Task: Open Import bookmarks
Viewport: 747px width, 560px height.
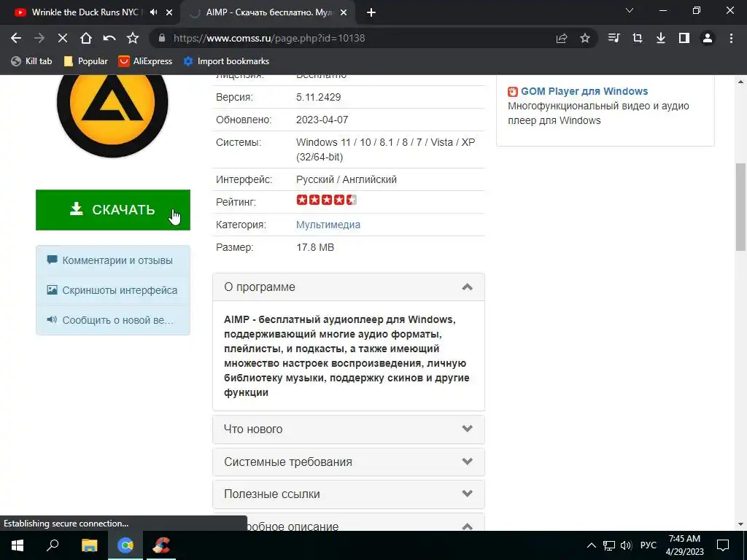Action: (x=226, y=61)
